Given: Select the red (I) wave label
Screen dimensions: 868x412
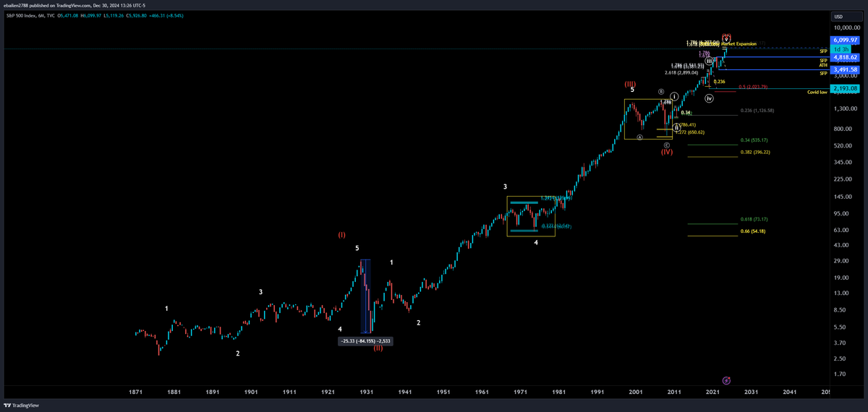Looking at the screenshot, I should click(342, 235).
